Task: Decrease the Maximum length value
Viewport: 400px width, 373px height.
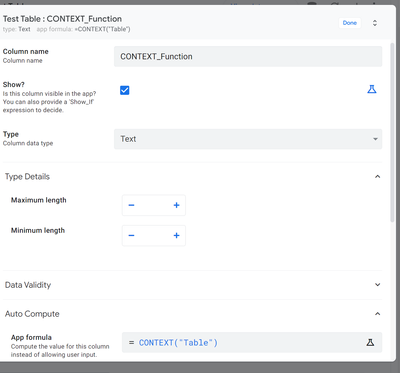Action: click(x=131, y=205)
